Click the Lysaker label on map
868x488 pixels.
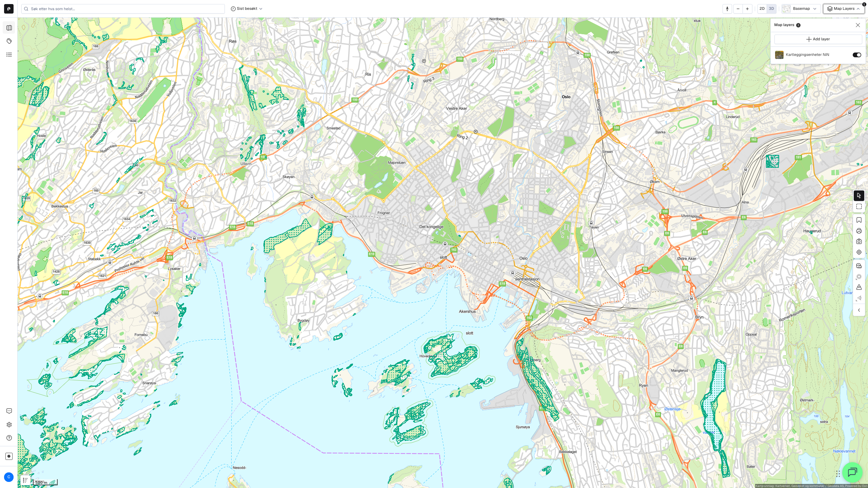click(174, 269)
